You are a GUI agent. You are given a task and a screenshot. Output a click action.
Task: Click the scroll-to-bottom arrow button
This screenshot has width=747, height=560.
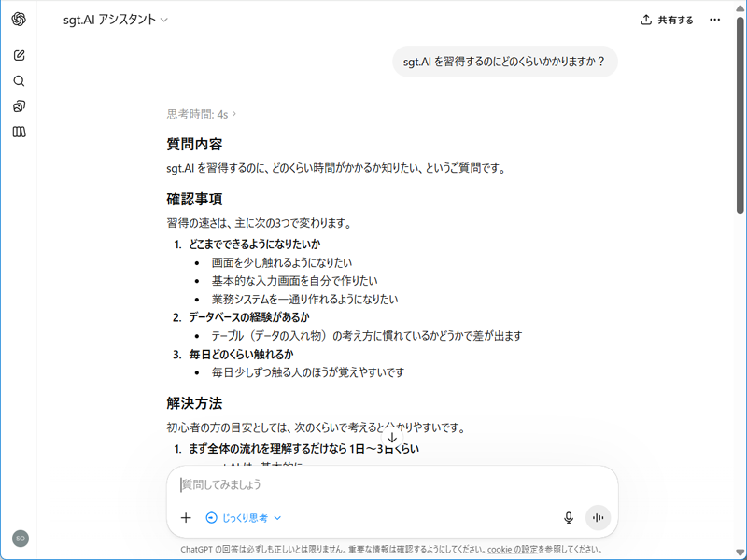pos(392,437)
